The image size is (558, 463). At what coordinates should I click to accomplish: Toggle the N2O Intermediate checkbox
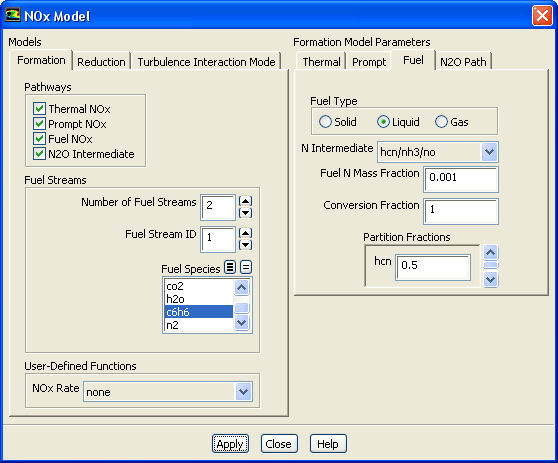pyautogui.click(x=40, y=154)
